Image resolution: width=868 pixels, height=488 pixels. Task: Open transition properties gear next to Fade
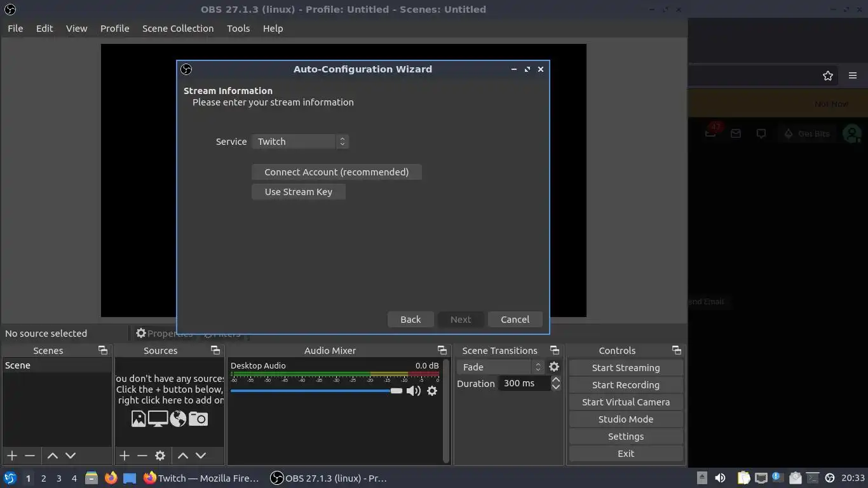tap(554, 367)
